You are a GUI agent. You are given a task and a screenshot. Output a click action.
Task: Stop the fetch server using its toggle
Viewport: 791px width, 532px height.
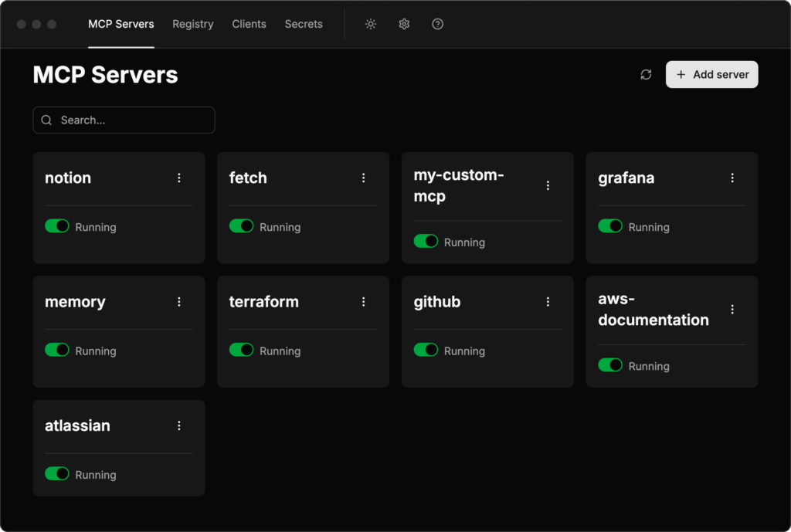coord(241,226)
